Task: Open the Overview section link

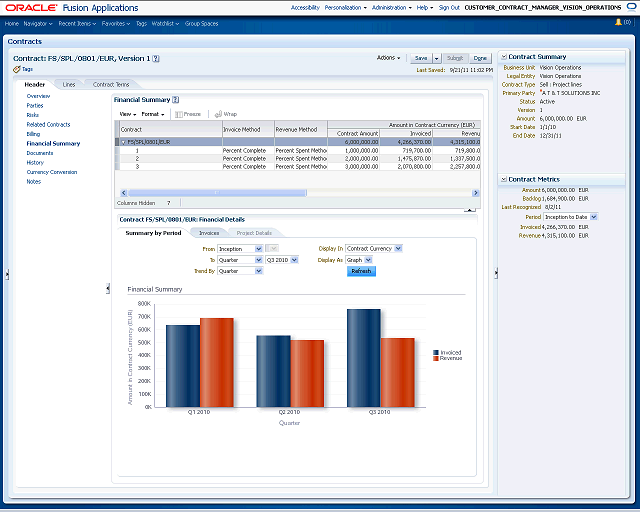Action: tap(38, 96)
